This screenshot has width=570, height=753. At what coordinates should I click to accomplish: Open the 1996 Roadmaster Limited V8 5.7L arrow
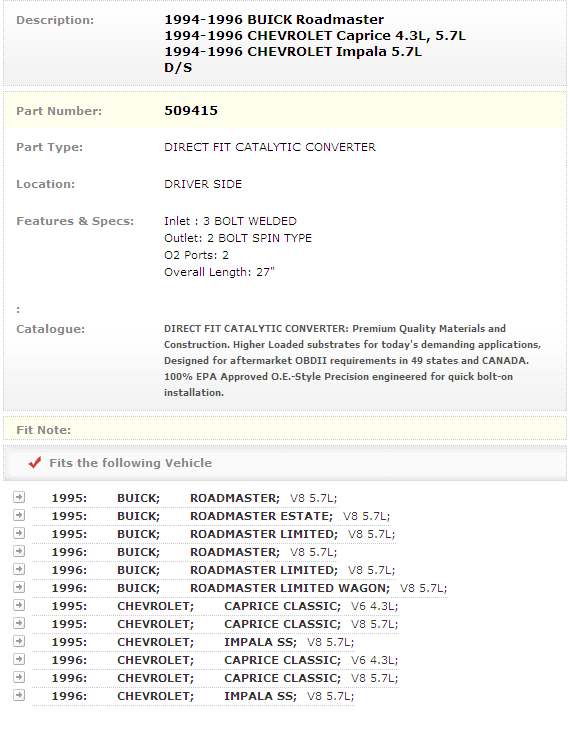pyautogui.click(x=19, y=569)
